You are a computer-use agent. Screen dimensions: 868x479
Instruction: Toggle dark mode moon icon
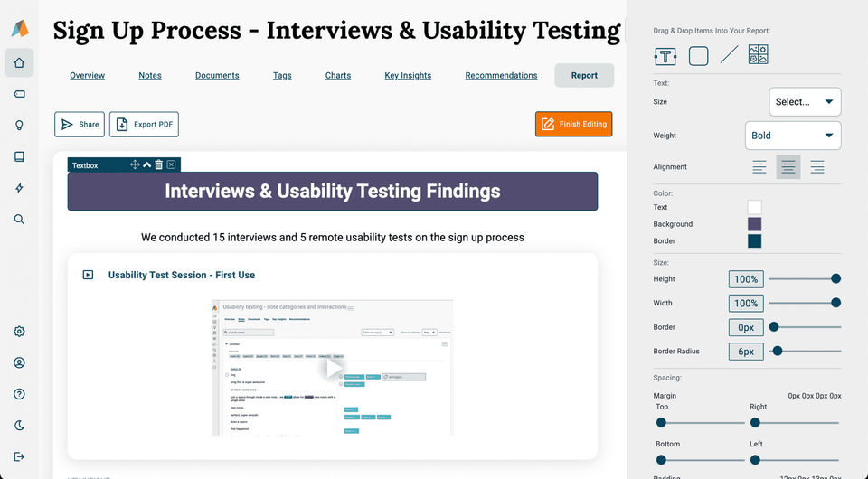(x=19, y=425)
